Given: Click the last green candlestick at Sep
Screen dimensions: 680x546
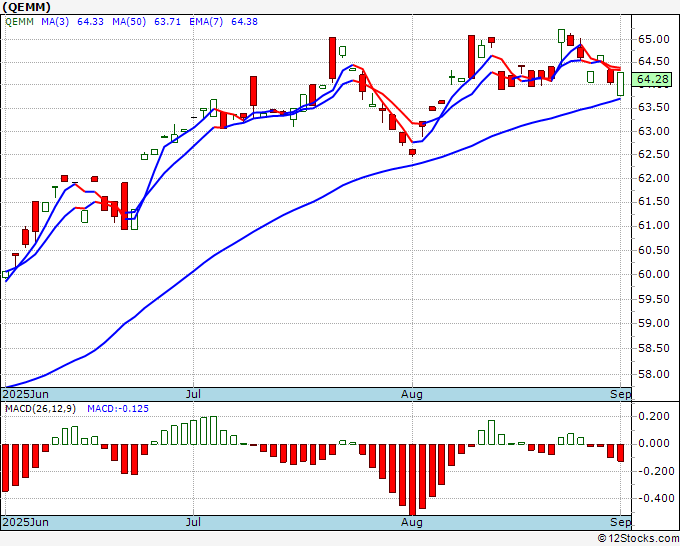Looking at the screenshot, I should click(621, 84).
